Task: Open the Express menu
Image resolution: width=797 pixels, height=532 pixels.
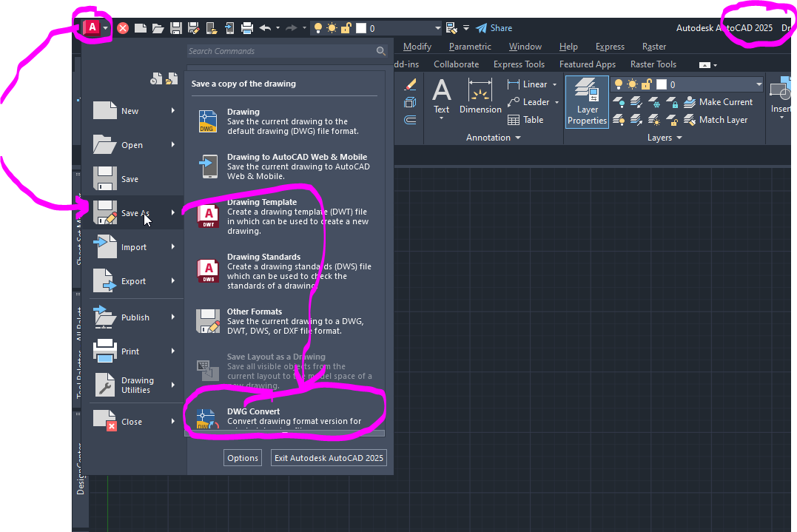Action: point(610,46)
